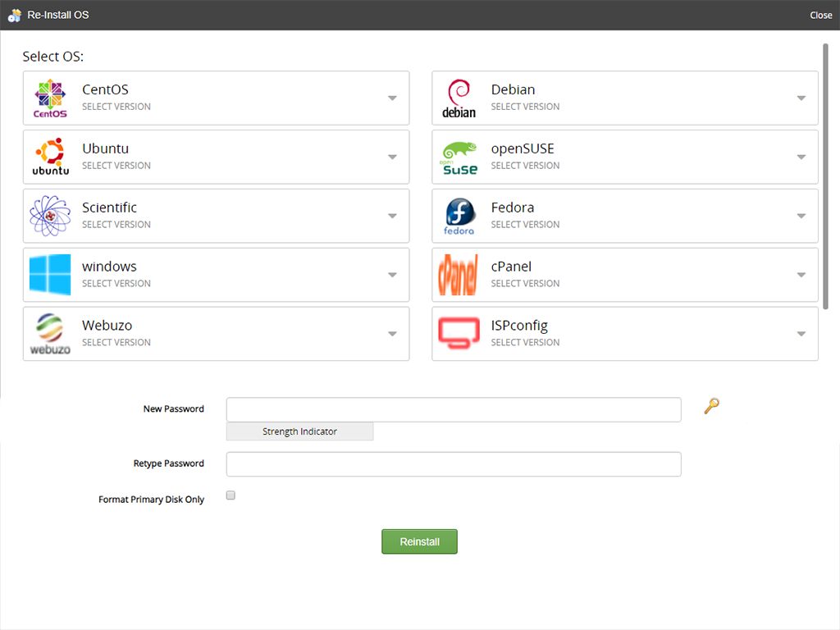Select the Windows logo icon

click(x=50, y=275)
